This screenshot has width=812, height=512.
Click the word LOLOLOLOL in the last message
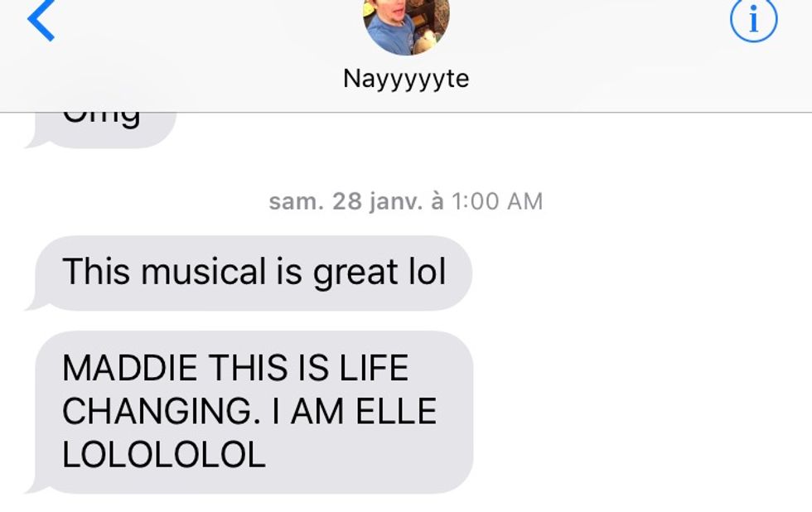point(164,455)
